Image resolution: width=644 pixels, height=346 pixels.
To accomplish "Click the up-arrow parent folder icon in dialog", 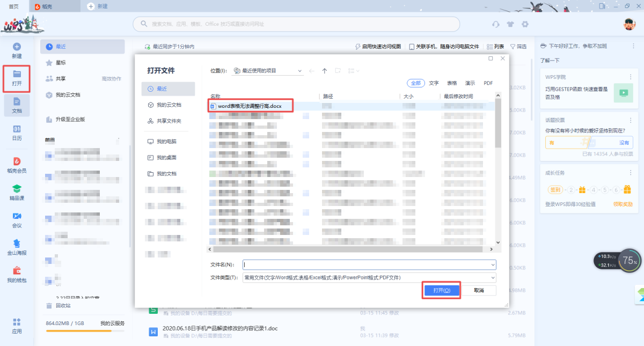I will pos(325,71).
